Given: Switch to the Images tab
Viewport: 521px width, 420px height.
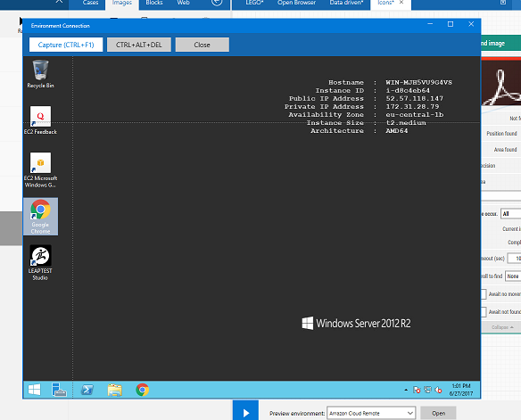Looking at the screenshot, I should coord(122,3).
